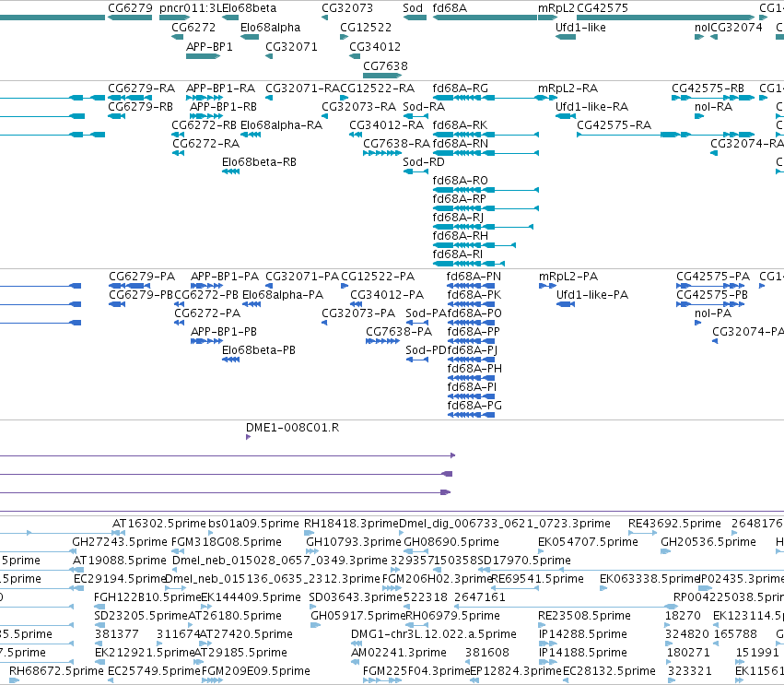The height and width of the screenshot is (685, 784).
Task: Select the CG42575 gene label
Action: [x=603, y=8]
